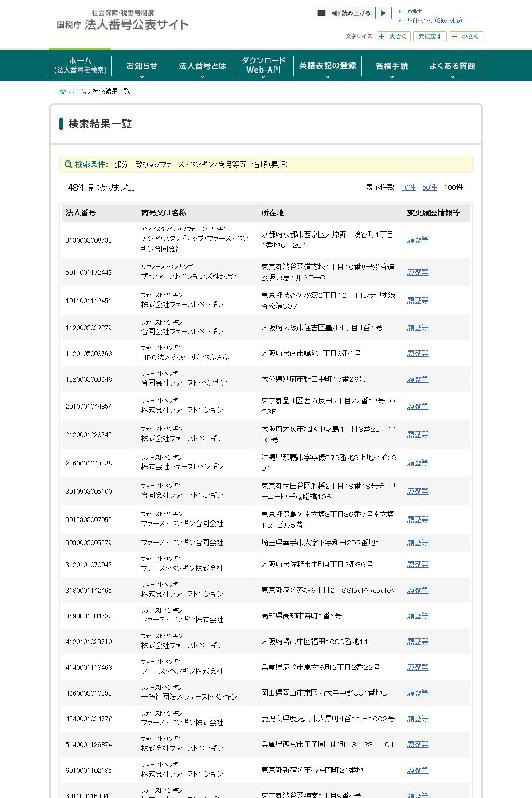532x798 pixels.
Task: Click the 商号又は名称 column header
Action: (197, 213)
